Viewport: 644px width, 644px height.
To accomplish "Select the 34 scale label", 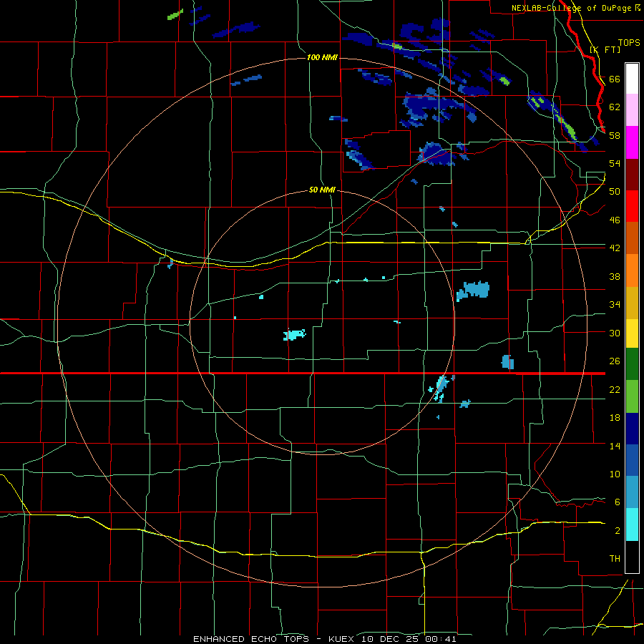I will pyautogui.click(x=615, y=305).
